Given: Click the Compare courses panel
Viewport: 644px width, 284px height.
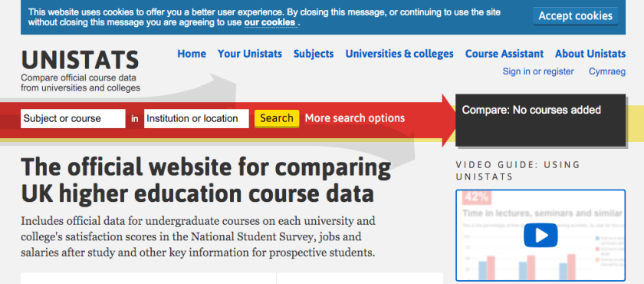Looking at the screenshot, I should click(x=540, y=121).
